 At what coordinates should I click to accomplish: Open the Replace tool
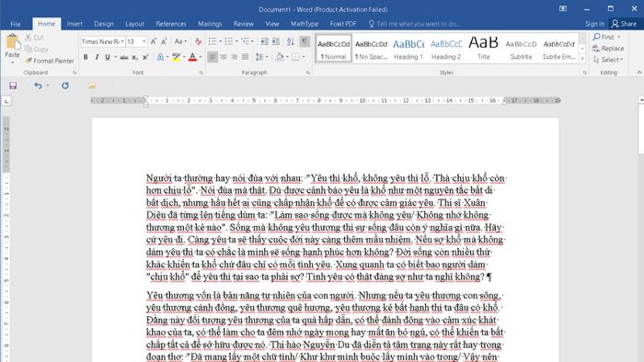tap(608, 49)
